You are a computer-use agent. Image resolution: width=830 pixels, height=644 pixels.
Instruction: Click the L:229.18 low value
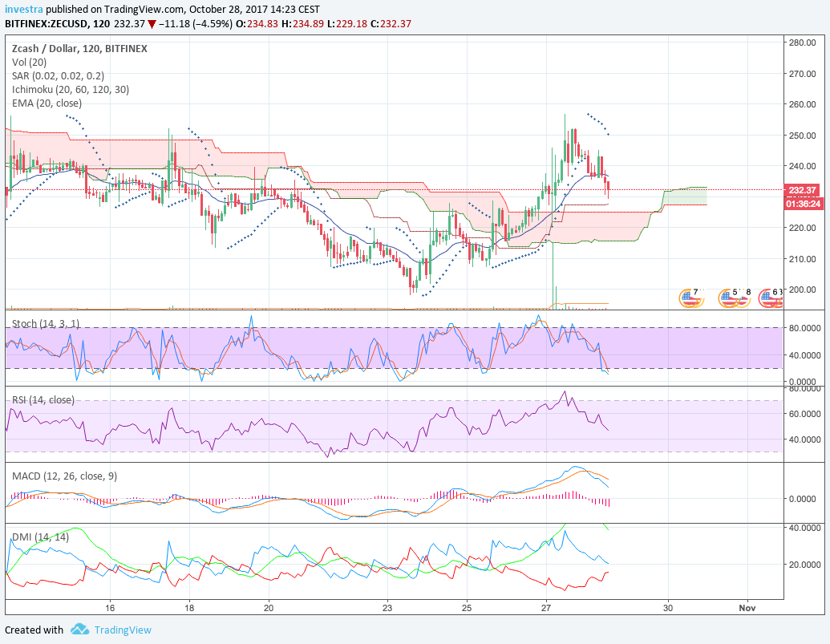[x=346, y=24]
